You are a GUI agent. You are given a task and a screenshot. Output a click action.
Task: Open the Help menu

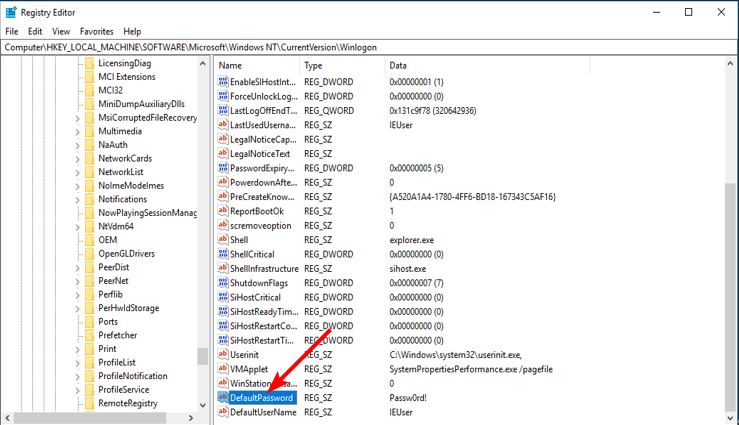click(132, 32)
